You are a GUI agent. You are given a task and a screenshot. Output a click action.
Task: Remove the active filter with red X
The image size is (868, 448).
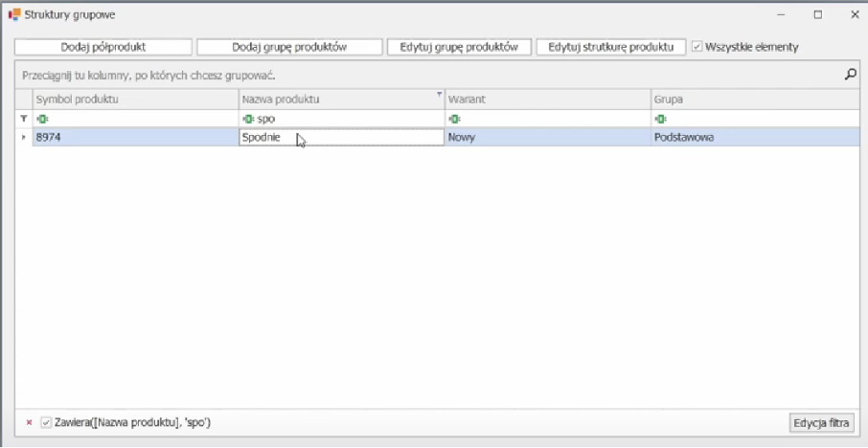tap(29, 422)
